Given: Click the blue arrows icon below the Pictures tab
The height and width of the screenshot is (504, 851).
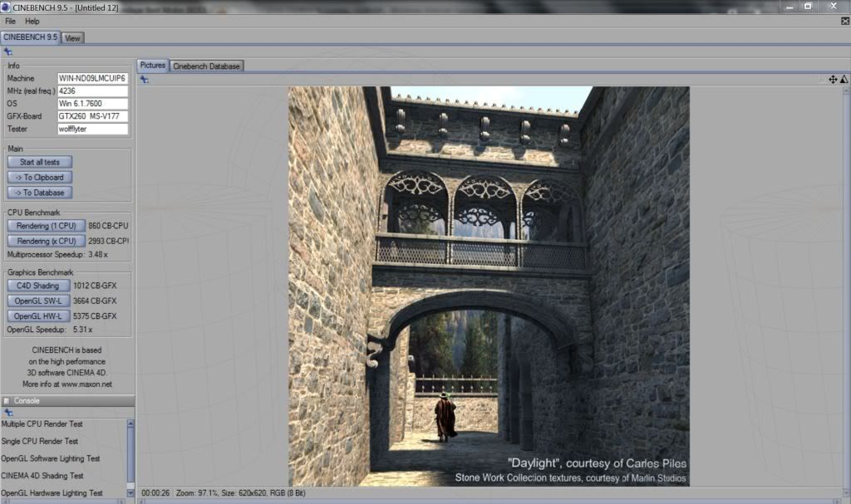Looking at the screenshot, I should pyautogui.click(x=143, y=80).
